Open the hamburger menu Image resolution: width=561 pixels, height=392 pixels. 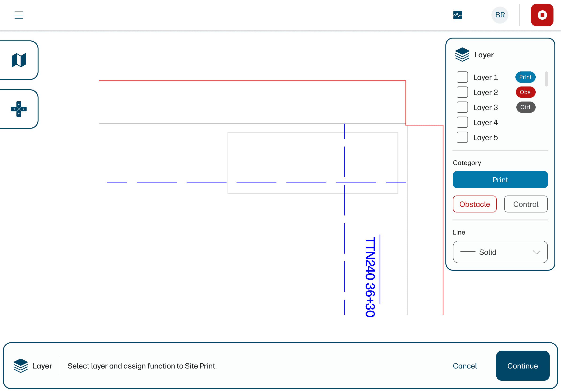19,15
